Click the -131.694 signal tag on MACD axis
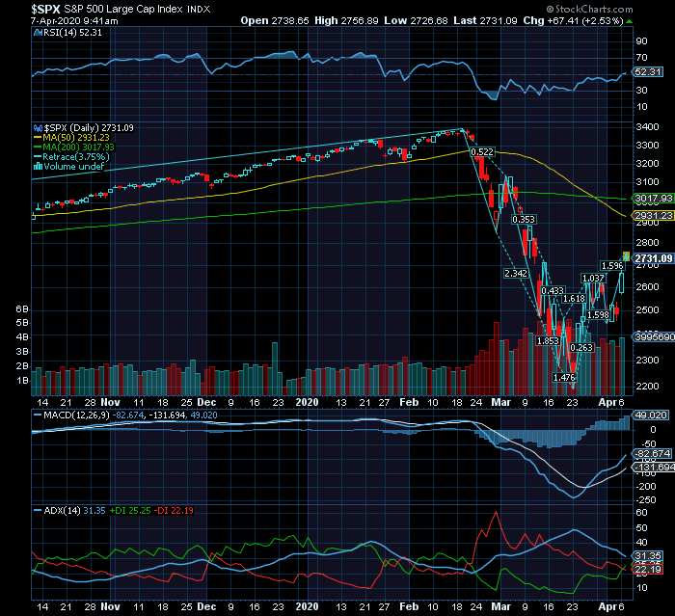 (653, 467)
